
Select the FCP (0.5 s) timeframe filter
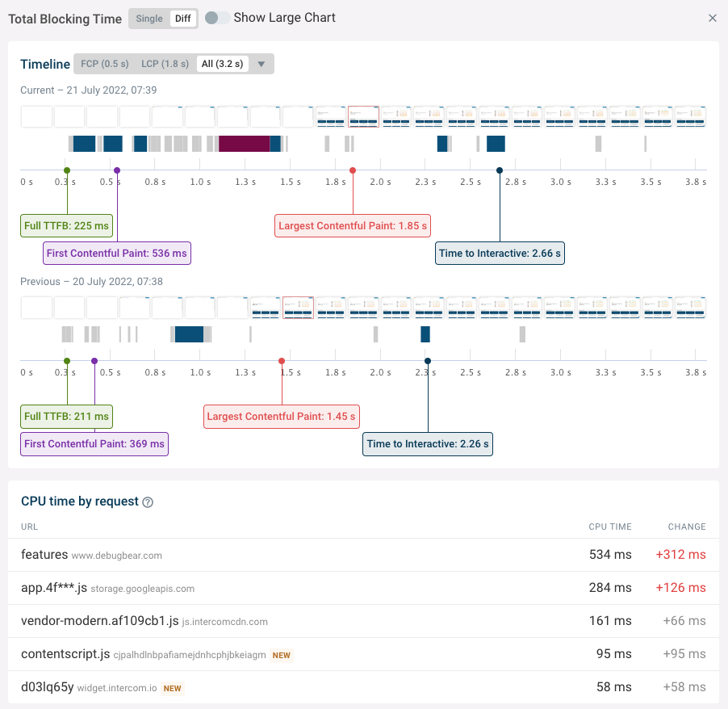[103, 63]
